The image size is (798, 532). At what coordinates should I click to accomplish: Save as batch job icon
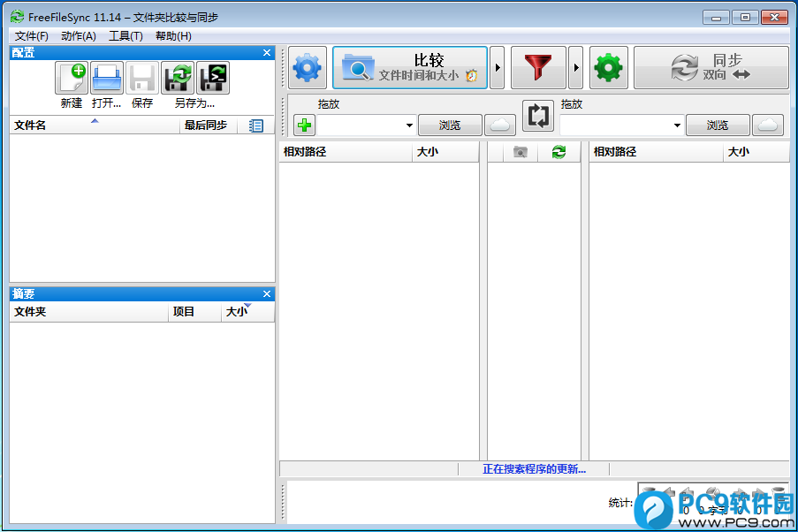[x=213, y=78]
